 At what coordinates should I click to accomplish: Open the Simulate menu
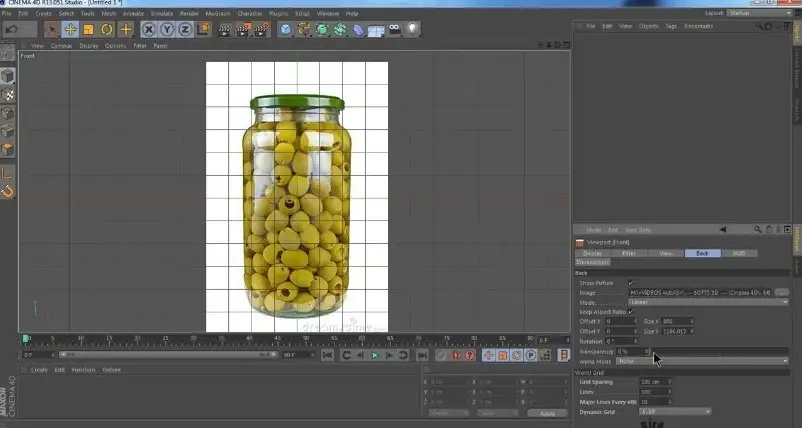162,13
